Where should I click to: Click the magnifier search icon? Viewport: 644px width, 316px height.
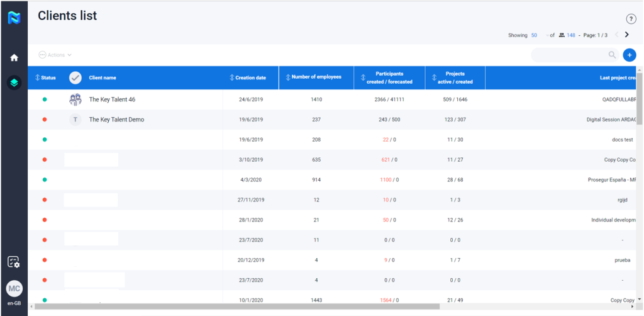click(612, 55)
